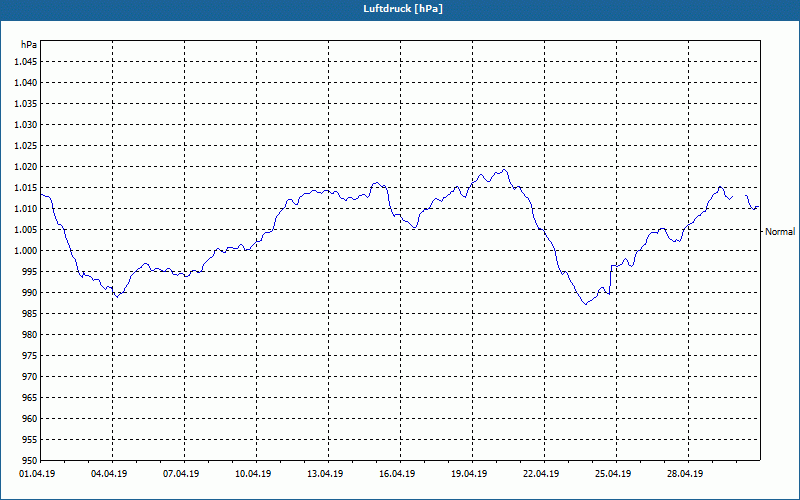Screen dimensions: 800x500
Task: Select the 990 y-axis value
Action: (x=31, y=292)
